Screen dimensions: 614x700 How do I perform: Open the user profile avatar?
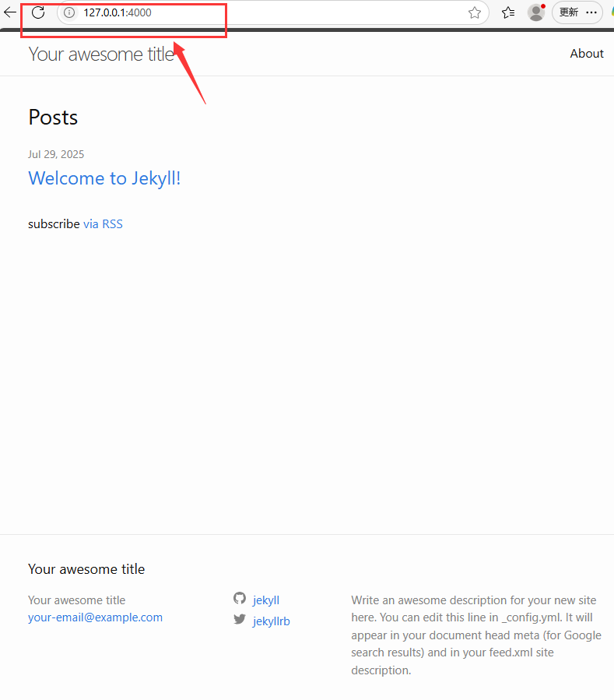point(536,12)
